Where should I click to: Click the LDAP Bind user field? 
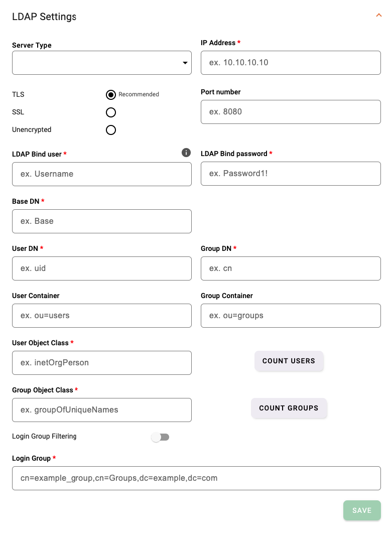(101, 174)
